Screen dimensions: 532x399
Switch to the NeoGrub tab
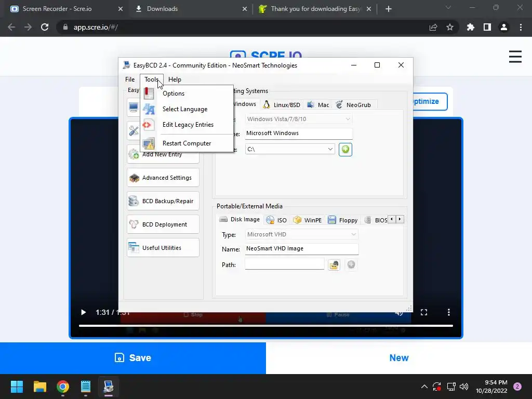353,104
